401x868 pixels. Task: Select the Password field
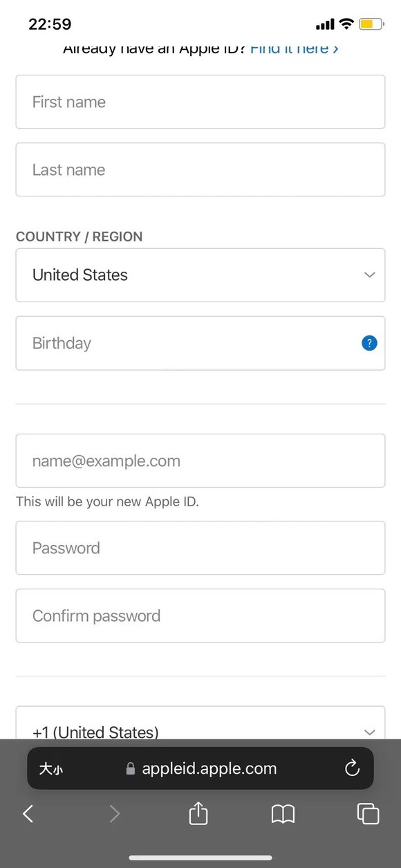tap(200, 548)
